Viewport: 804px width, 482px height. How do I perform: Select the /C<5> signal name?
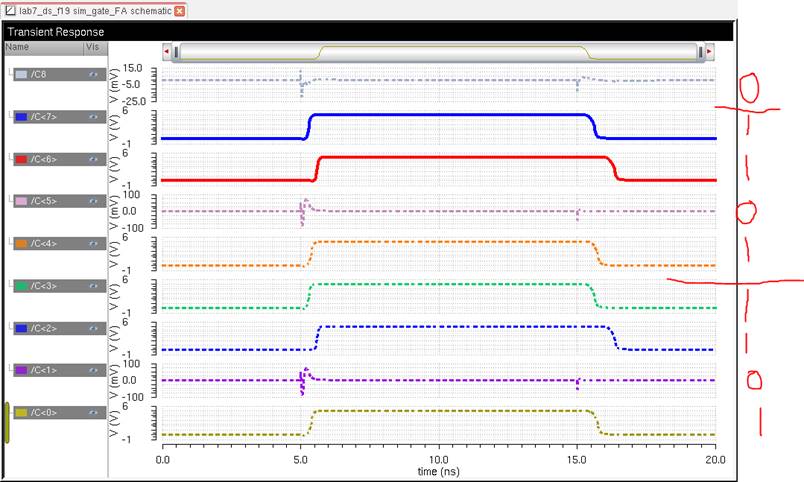pyautogui.click(x=44, y=201)
